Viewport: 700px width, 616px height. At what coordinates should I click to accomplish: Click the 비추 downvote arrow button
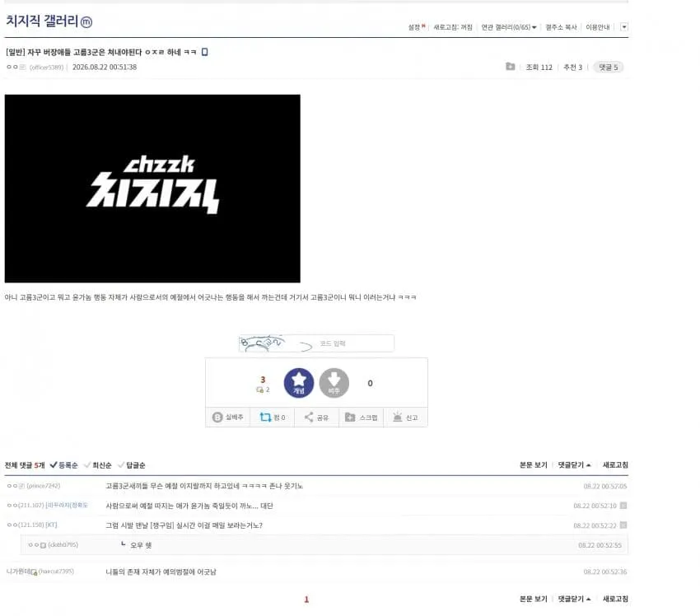click(x=334, y=383)
